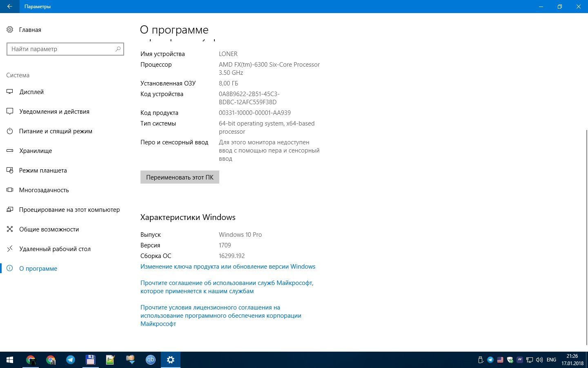
Task: Open the network tray icon
Action: click(x=530, y=360)
